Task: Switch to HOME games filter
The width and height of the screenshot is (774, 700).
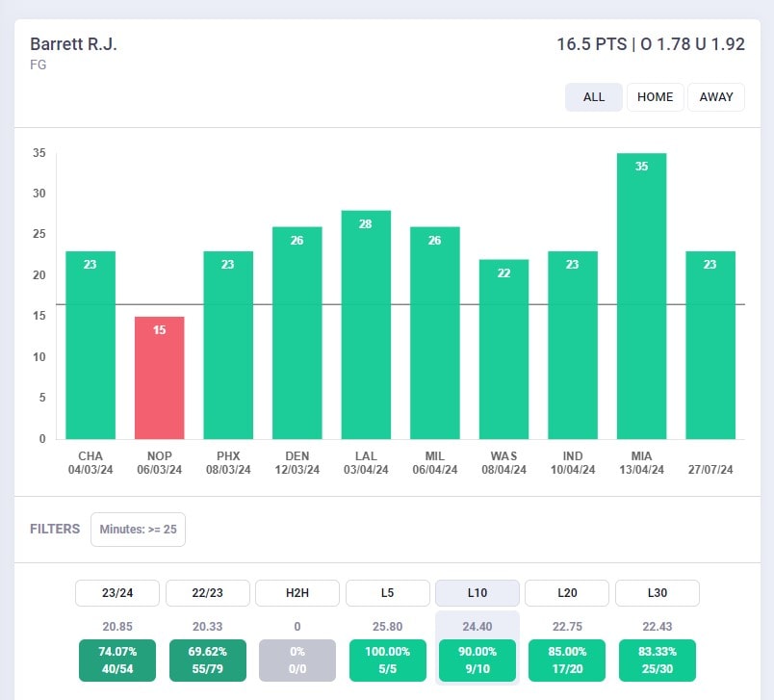Action: [x=655, y=97]
